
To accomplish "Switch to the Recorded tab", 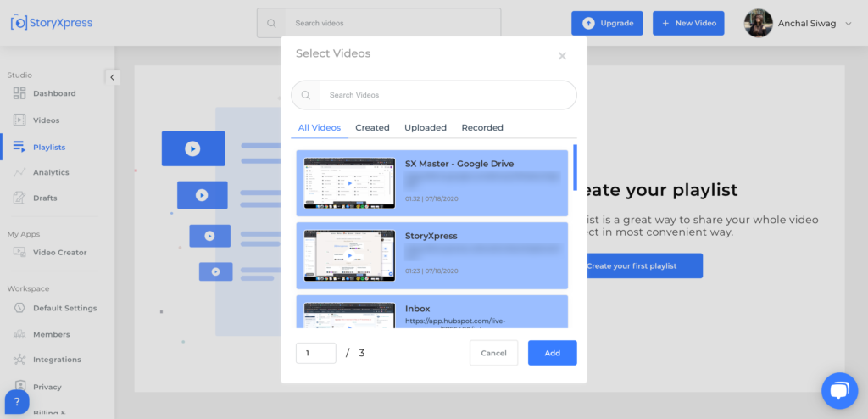I will pyautogui.click(x=482, y=127).
